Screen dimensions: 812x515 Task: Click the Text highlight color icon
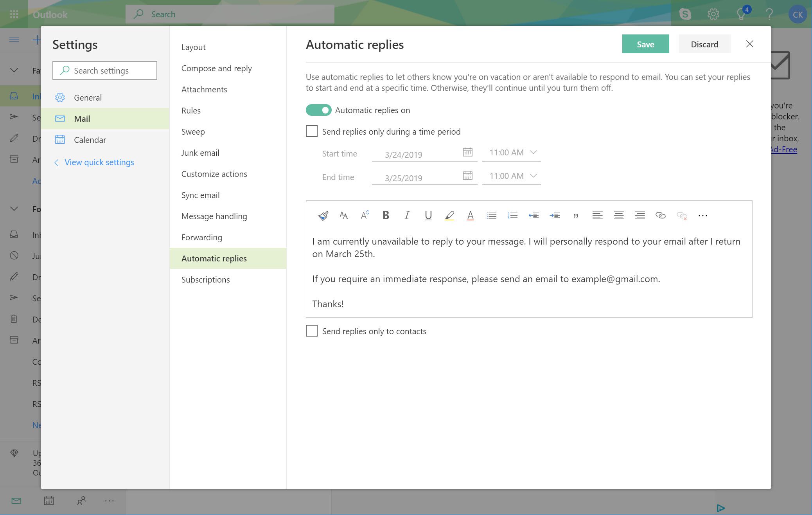tap(449, 215)
